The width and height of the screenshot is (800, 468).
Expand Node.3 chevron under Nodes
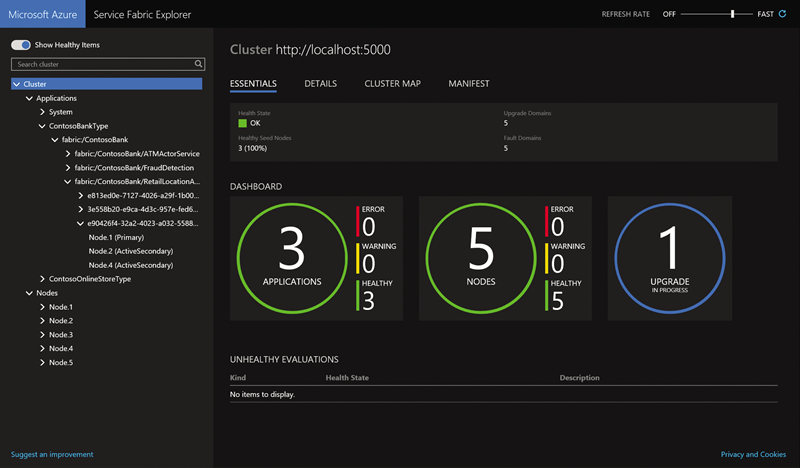[x=42, y=335]
